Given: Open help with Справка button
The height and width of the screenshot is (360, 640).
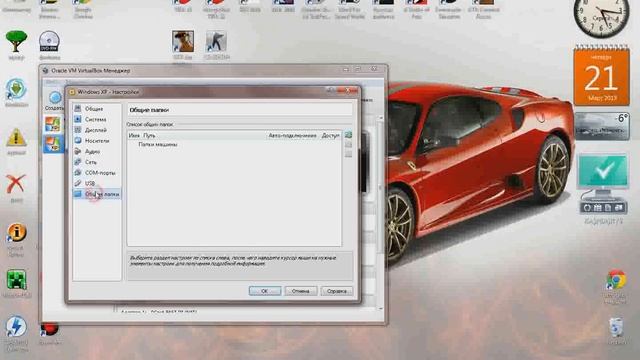Looking at the screenshot, I should (336, 291).
